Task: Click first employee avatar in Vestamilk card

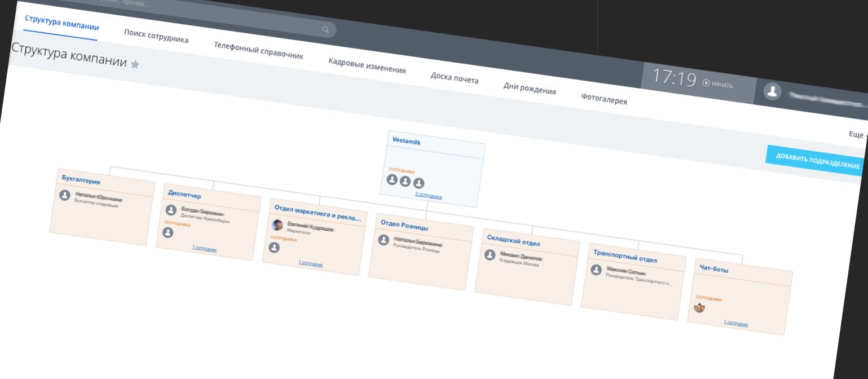Action: click(392, 179)
